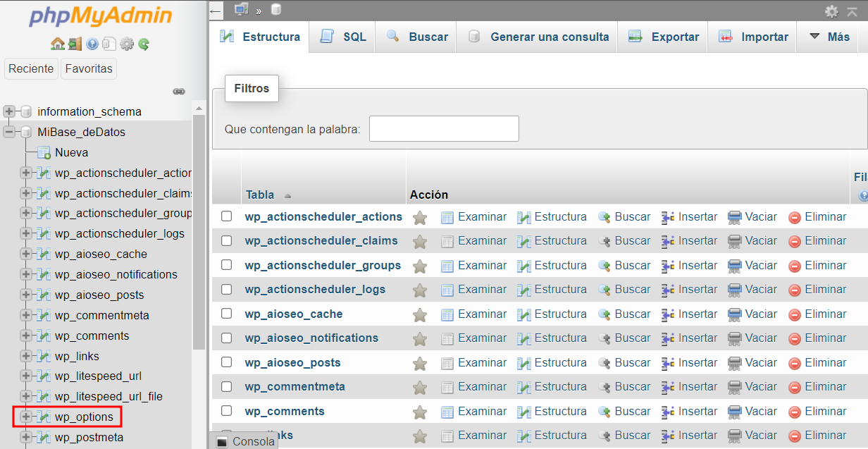868x449 pixels.
Task: Open phpMyAdmin documentation question mark icon
Action: 92,43
